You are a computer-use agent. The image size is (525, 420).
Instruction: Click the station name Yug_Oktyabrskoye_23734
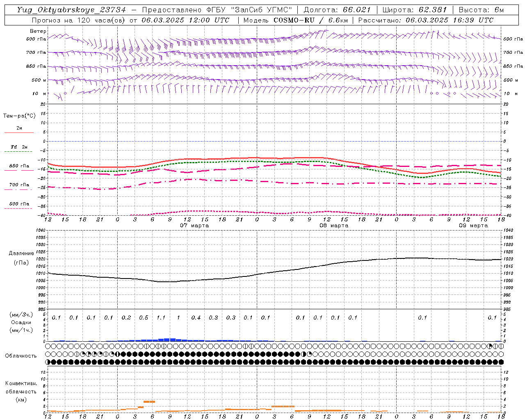coord(71,10)
